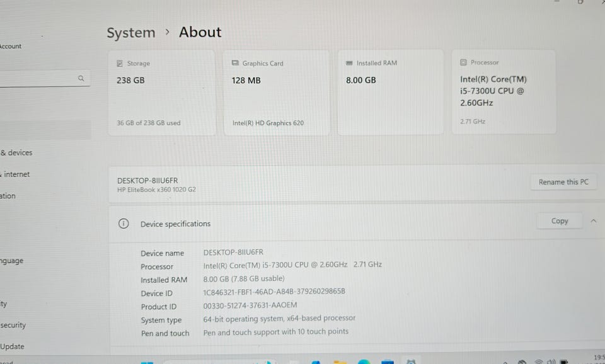Viewport: 605px width, 364px height.
Task: Go back to System in the breadcrumb
Action: (131, 33)
